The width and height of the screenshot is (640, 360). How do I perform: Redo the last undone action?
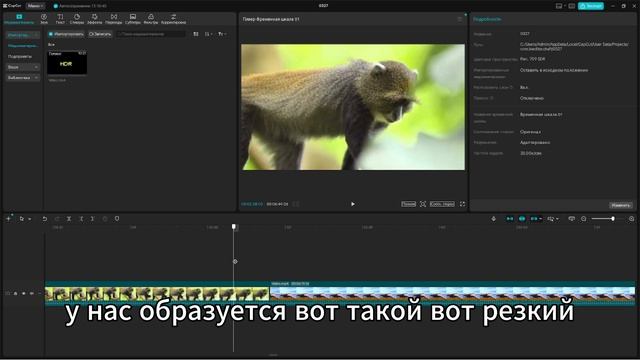(x=57, y=219)
